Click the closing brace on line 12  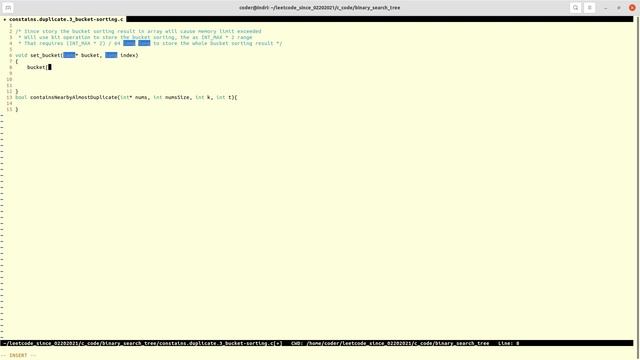pos(17,91)
